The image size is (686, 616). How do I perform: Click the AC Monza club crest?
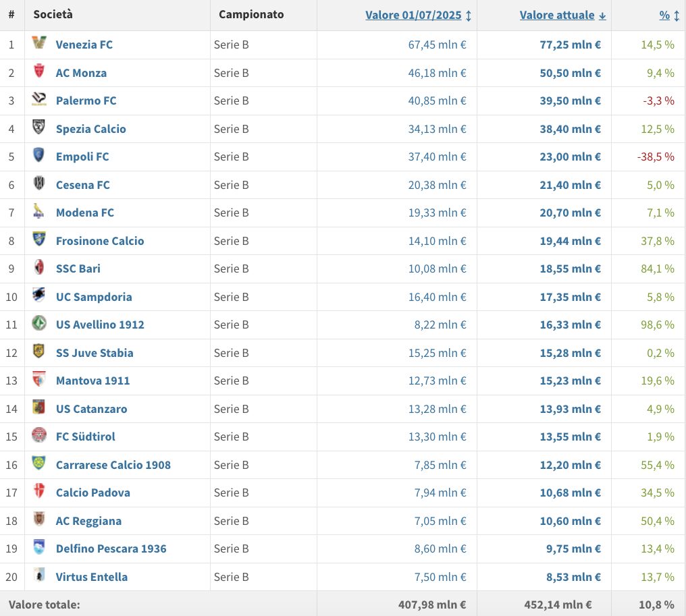(x=39, y=71)
